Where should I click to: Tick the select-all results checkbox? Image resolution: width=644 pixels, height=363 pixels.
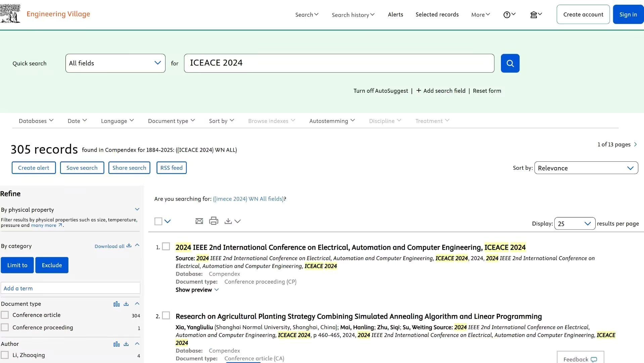point(158,221)
